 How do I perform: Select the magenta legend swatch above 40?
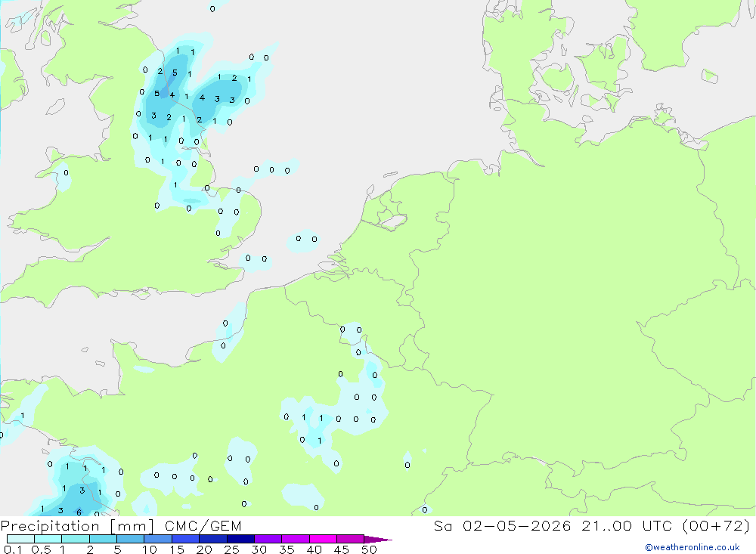click(x=323, y=539)
